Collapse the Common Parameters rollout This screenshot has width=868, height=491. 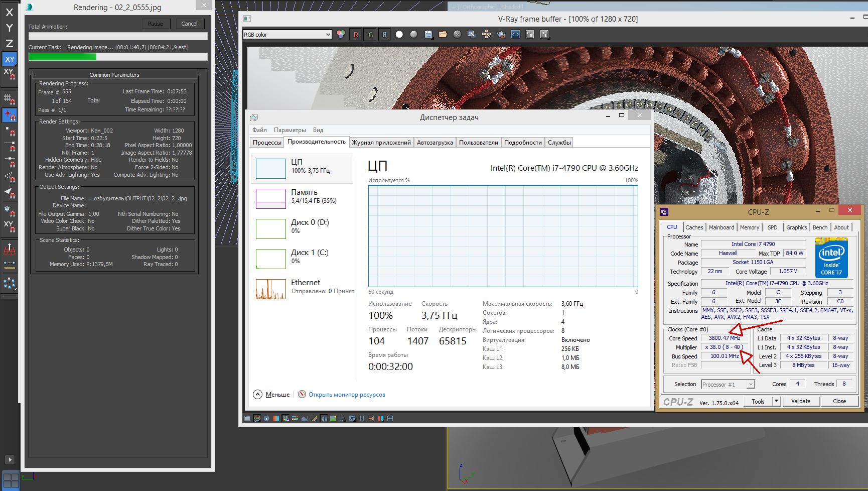click(x=114, y=75)
